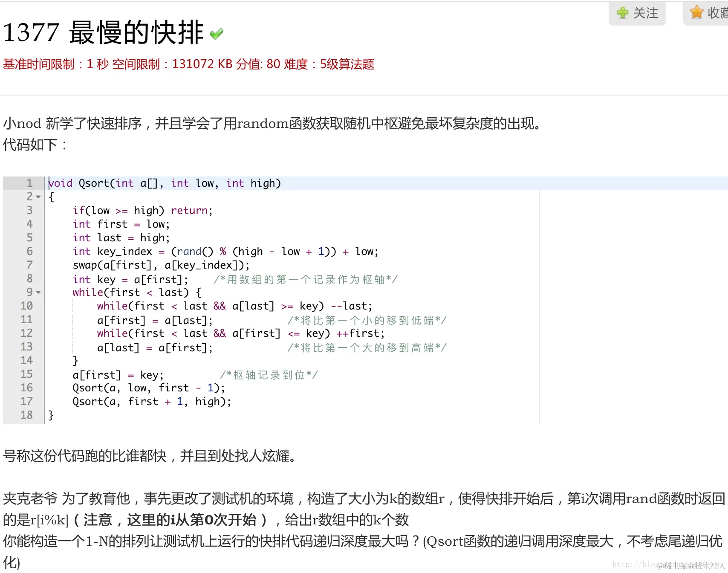Click line number 1 in code gutter
Image resolution: width=728 pixels, height=573 pixels.
pos(29,183)
